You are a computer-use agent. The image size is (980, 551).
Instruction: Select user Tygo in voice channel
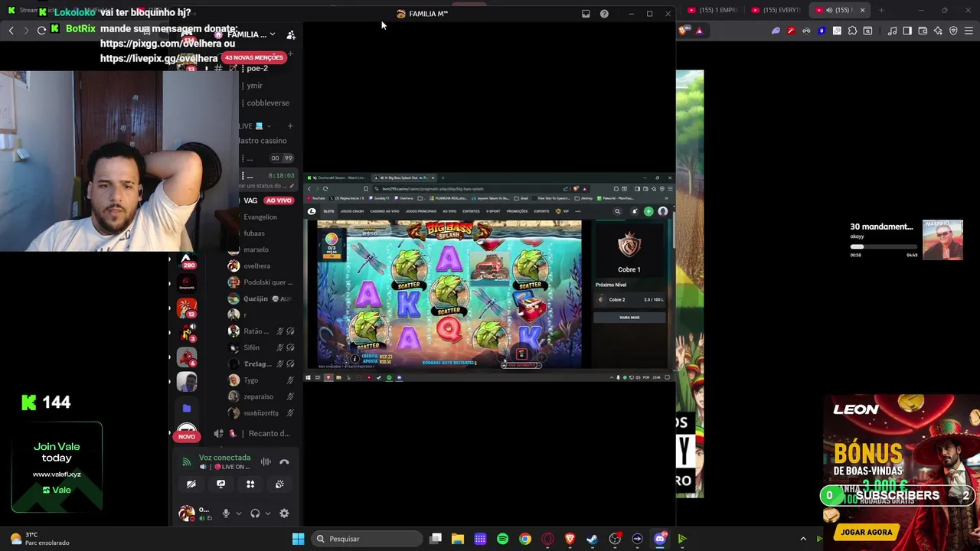pos(250,380)
